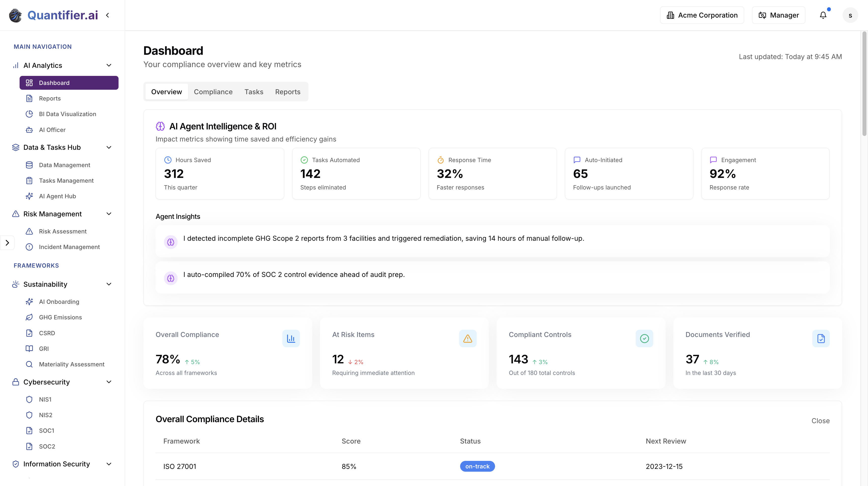Screen dimensions: 868x486
Task: Switch to the Tasks tab
Action: [x=254, y=92]
